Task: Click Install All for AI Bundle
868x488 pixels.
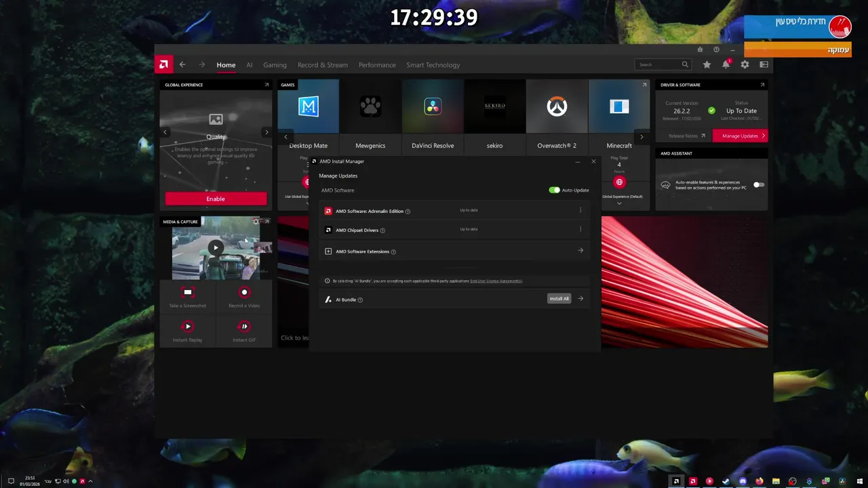Action: (x=559, y=298)
